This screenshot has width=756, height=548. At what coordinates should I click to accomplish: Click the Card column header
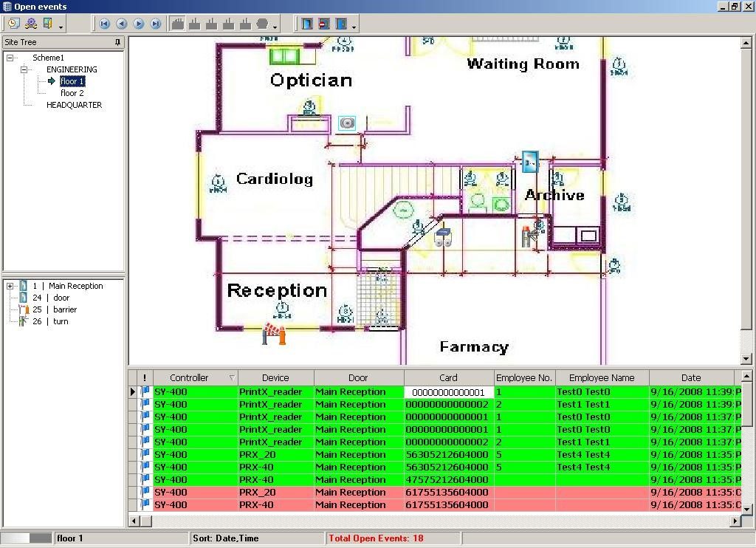coord(448,377)
